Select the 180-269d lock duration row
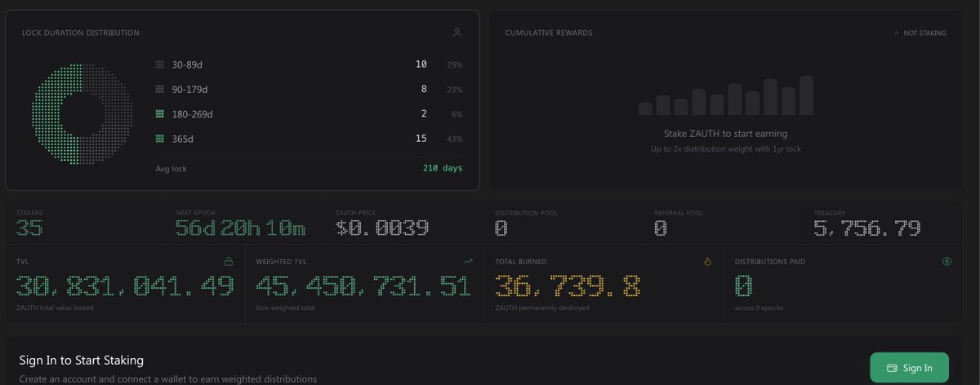The height and width of the screenshot is (385, 980). coord(309,114)
